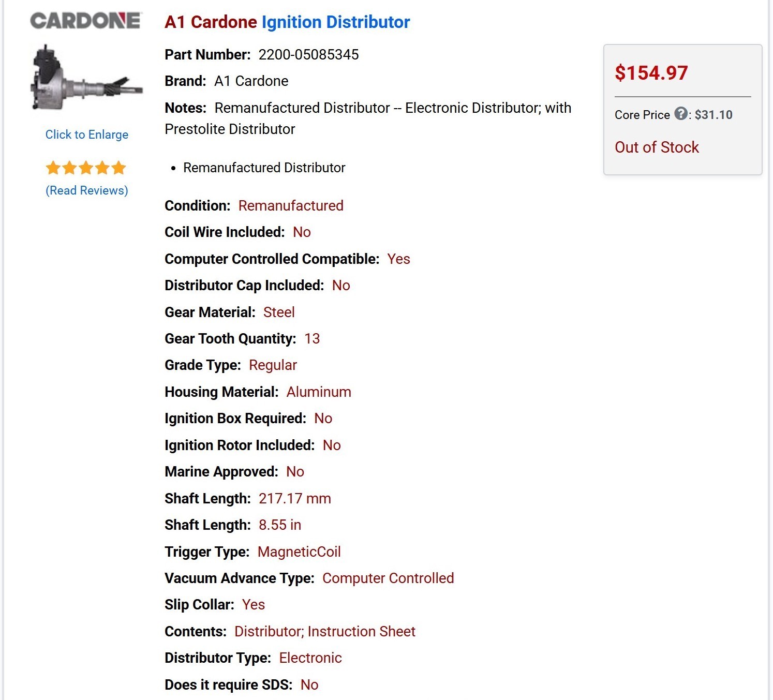
Task: Click the Distributor; Instruction Sheet contents value
Action: point(325,632)
